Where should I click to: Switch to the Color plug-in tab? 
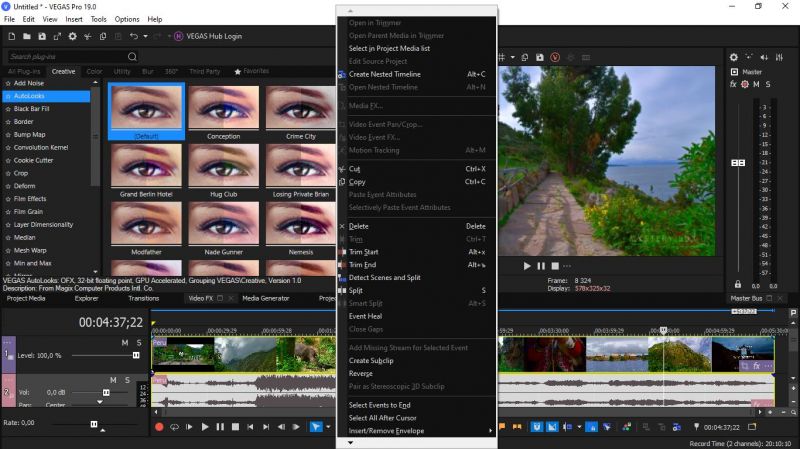94,72
